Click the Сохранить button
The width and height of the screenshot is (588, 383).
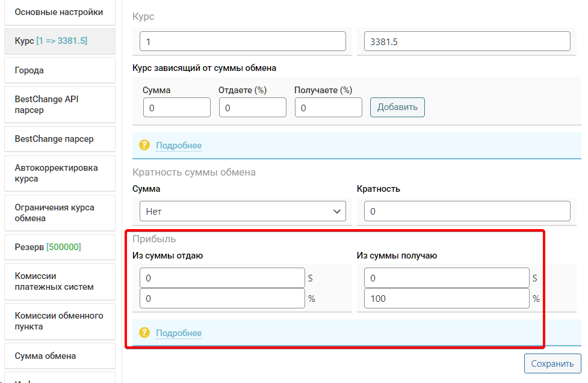coord(552,364)
